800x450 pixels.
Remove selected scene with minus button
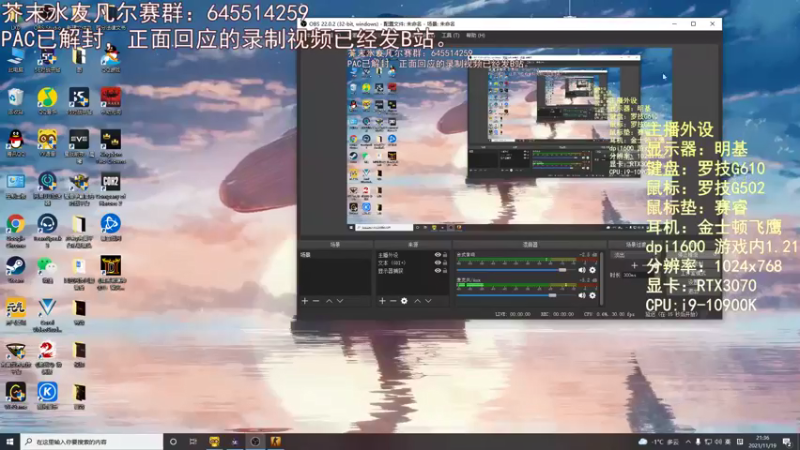tap(316, 301)
